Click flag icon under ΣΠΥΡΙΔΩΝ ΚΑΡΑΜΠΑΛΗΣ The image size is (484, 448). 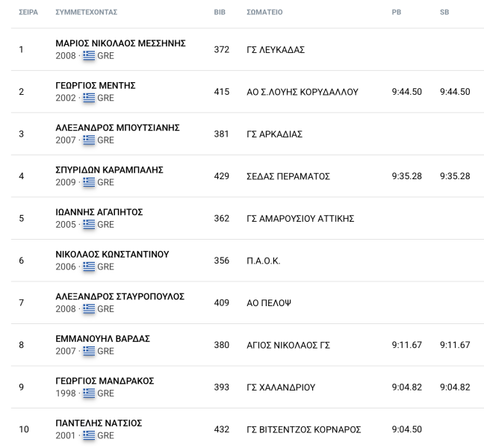pyautogui.click(x=89, y=182)
